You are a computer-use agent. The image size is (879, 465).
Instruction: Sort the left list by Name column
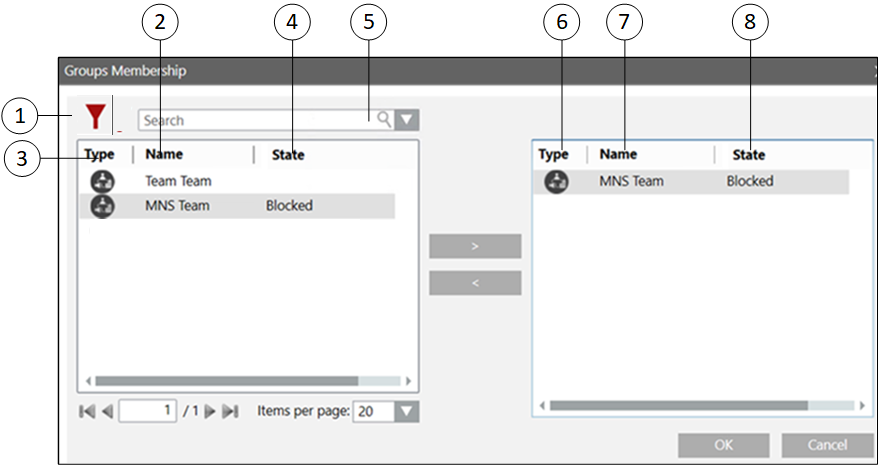click(x=164, y=155)
